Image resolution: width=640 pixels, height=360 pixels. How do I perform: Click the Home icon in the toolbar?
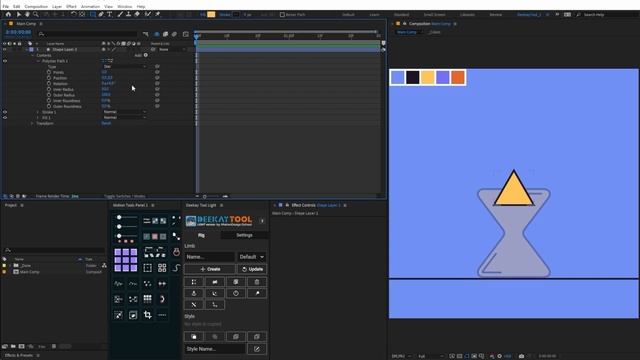pyautogui.click(x=8, y=14)
